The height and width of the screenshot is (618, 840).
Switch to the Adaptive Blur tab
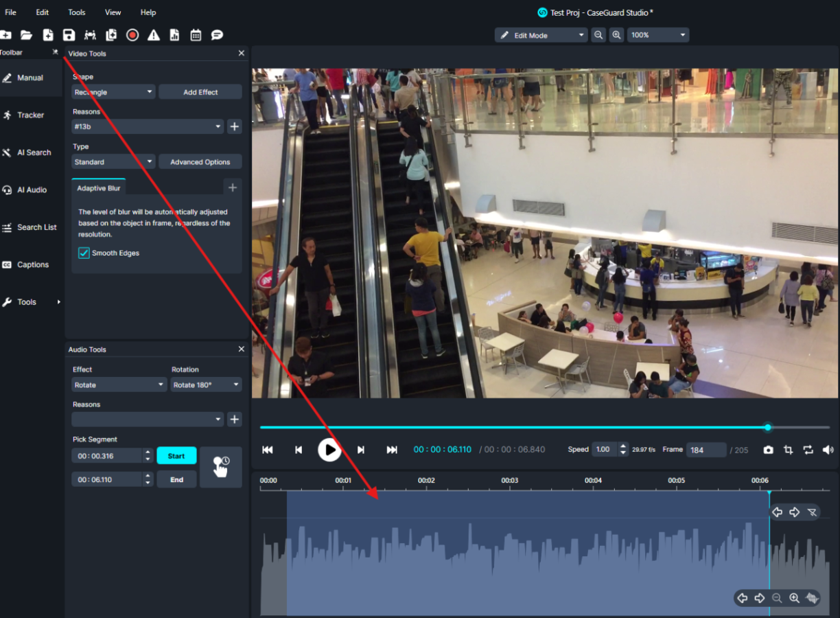click(98, 188)
